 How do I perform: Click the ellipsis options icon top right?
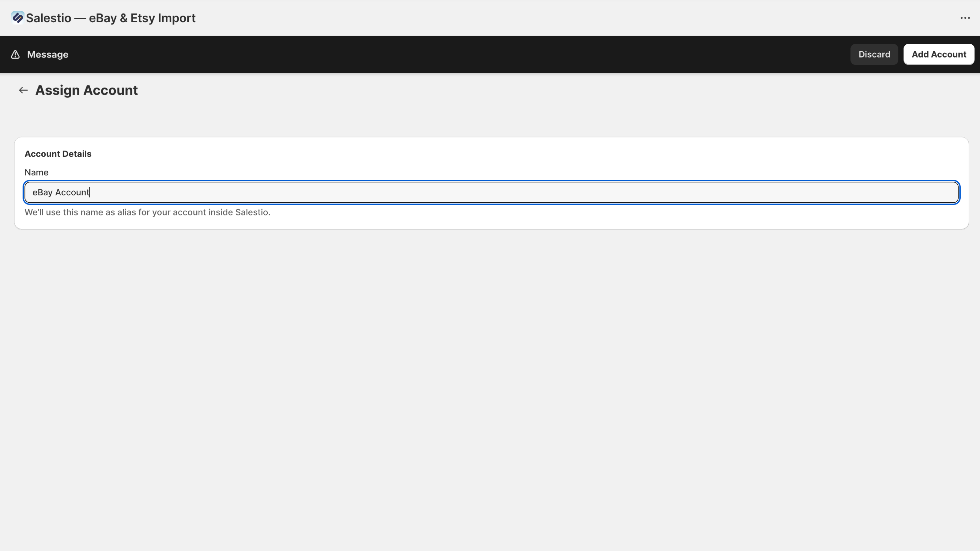(x=966, y=17)
